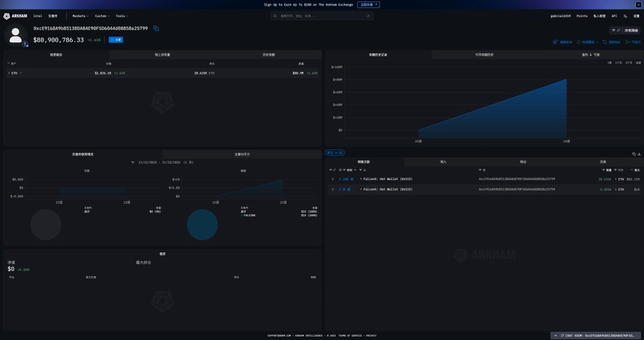Screen dimensions: 644x340
Task: Click the currency swap icon above the transfers table
Action: [633, 153]
